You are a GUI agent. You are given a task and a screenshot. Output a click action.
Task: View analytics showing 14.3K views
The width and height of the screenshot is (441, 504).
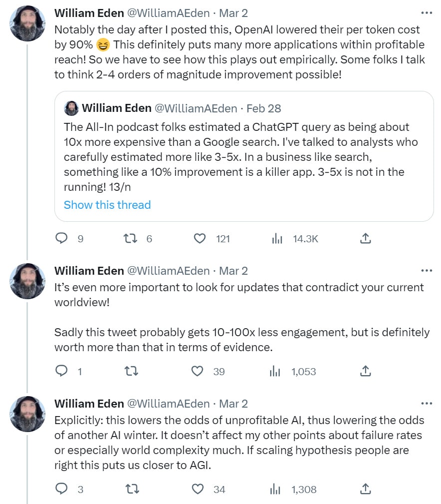tap(277, 239)
